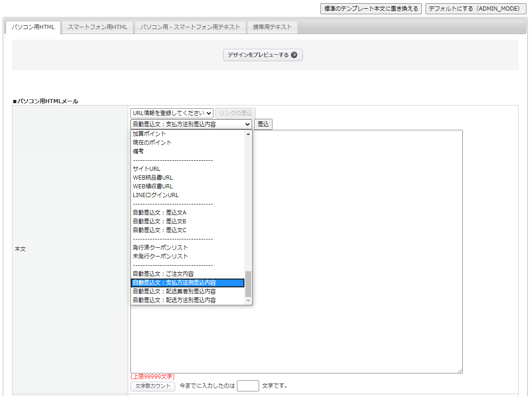The width and height of the screenshot is (532, 396).
Task: Click scroll-up arrow of dropdown list
Action: pyautogui.click(x=248, y=134)
